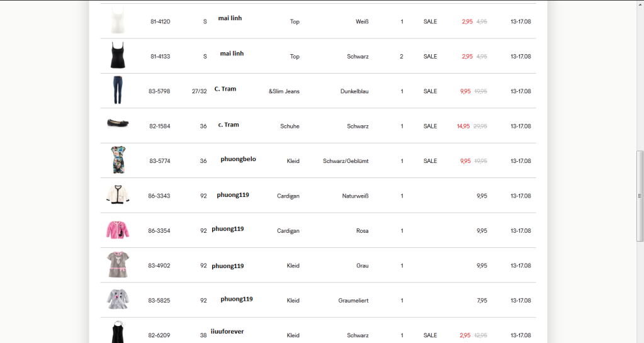This screenshot has width=644, height=343.
Task: Click the SALE tag on the shoes row
Action: 430,127
